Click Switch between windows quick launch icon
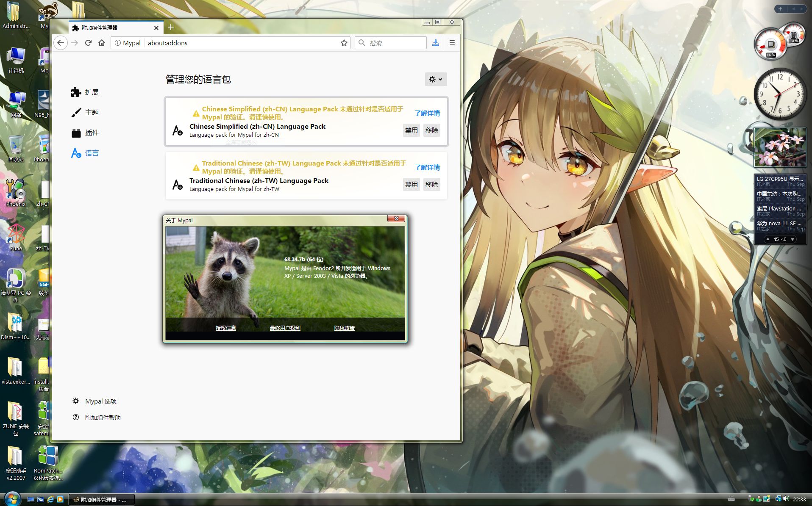 pyautogui.click(x=40, y=500)
